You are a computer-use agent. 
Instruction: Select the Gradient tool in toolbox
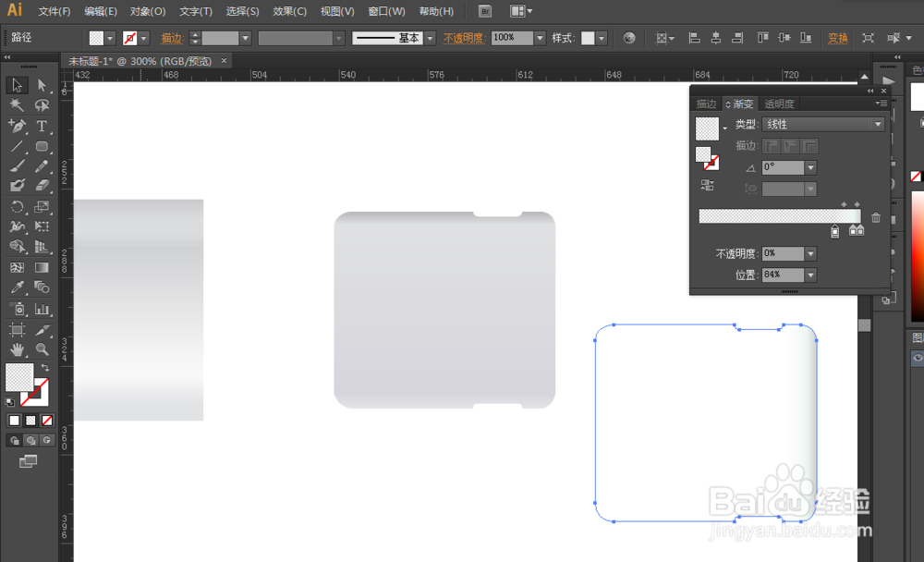point(42,268)
